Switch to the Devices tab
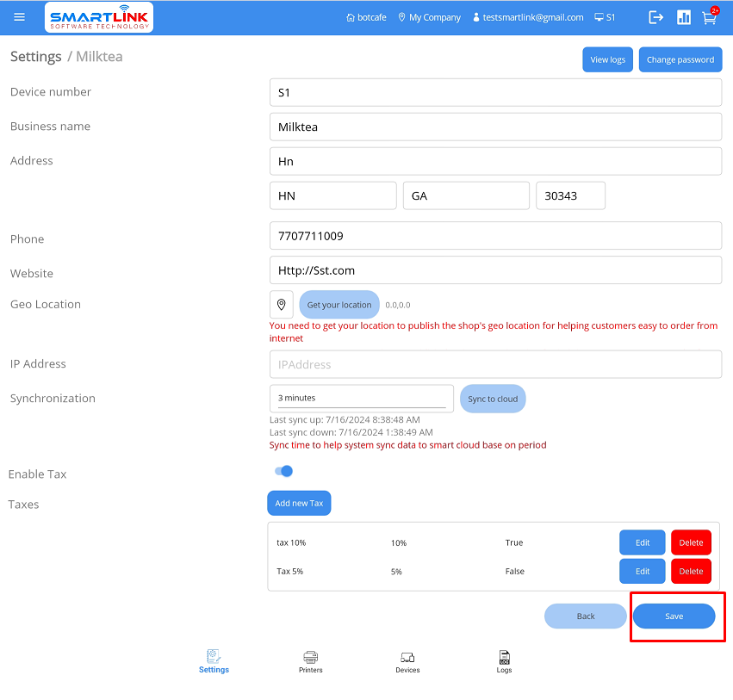Image resolution: width=733 pixels, height=700 pixels. click(x=407, y=661)
